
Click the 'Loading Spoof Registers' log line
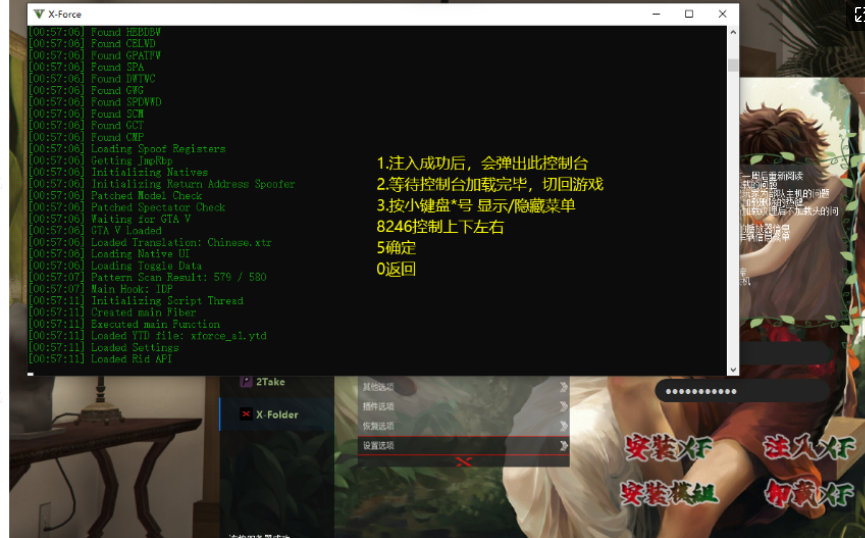(x=127, y=148)
